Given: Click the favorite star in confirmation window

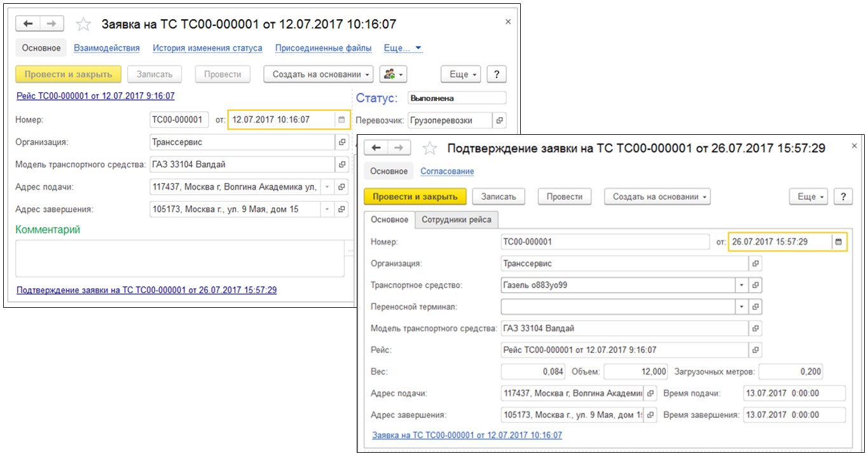Looking at the screenshot, I should [x=431, y=148].
